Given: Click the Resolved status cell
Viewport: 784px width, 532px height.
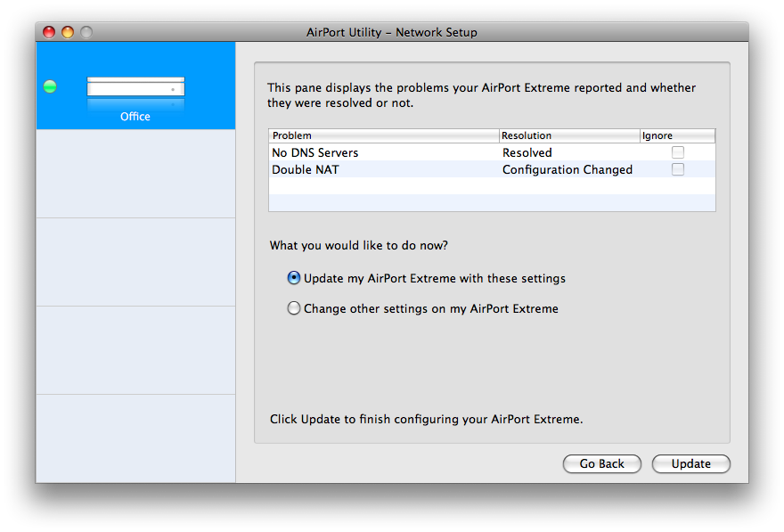Looking at the screenshot, I should (x=527, y=152).
